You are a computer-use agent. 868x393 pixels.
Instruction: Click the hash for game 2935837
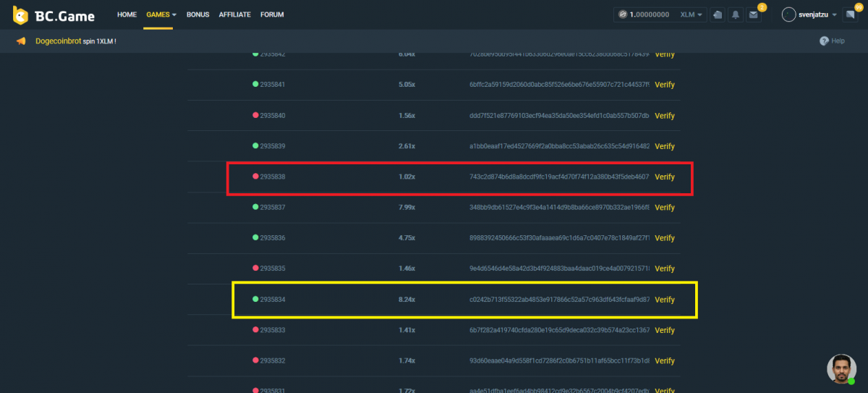(559, 208)
